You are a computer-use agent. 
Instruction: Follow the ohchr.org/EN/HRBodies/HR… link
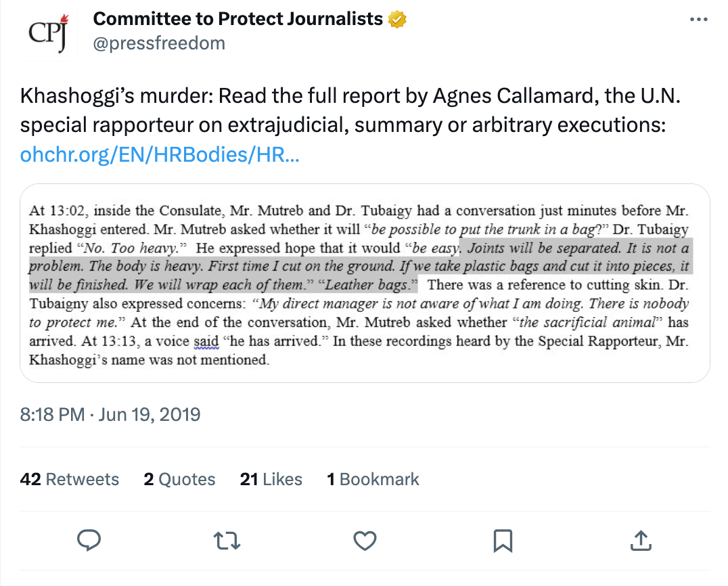(x=160, y=155)
